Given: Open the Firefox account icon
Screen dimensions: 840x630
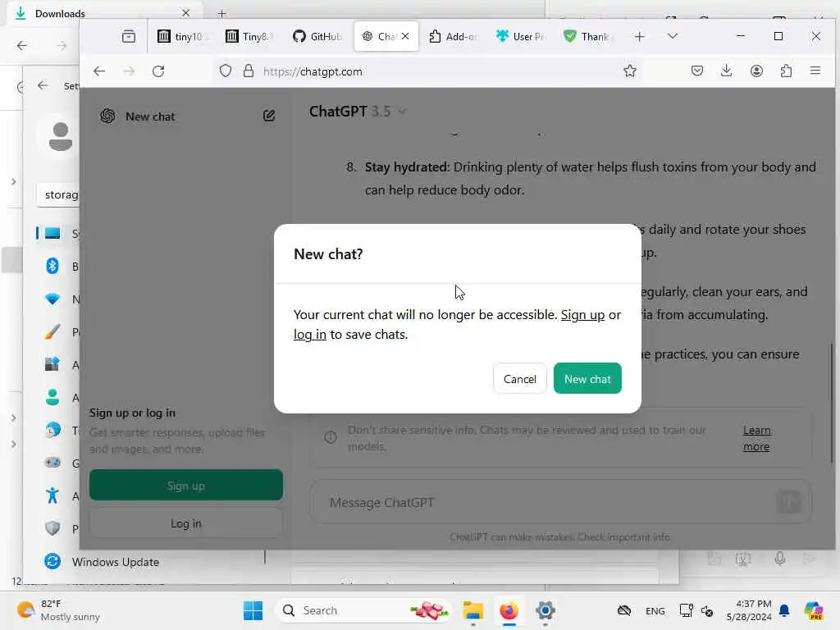Looking at the screenshot, I should click(756, 71).
